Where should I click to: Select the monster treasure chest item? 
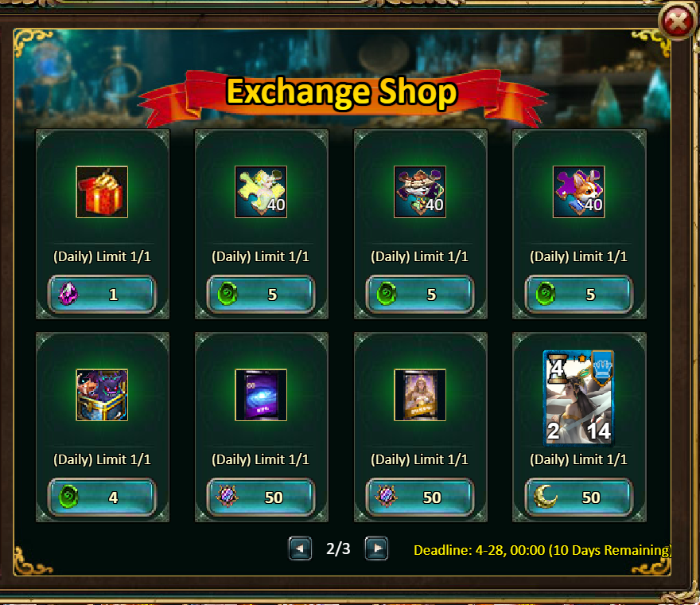click(102, 395)
